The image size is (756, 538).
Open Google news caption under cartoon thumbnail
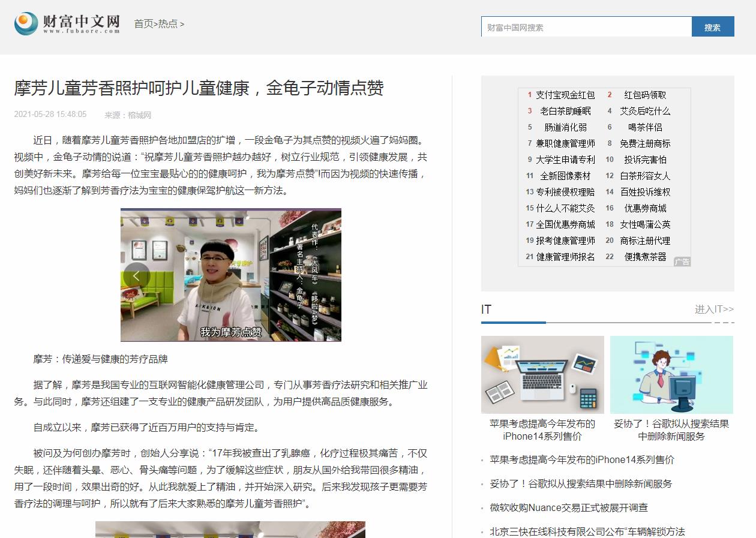click(x=671, y=430)
